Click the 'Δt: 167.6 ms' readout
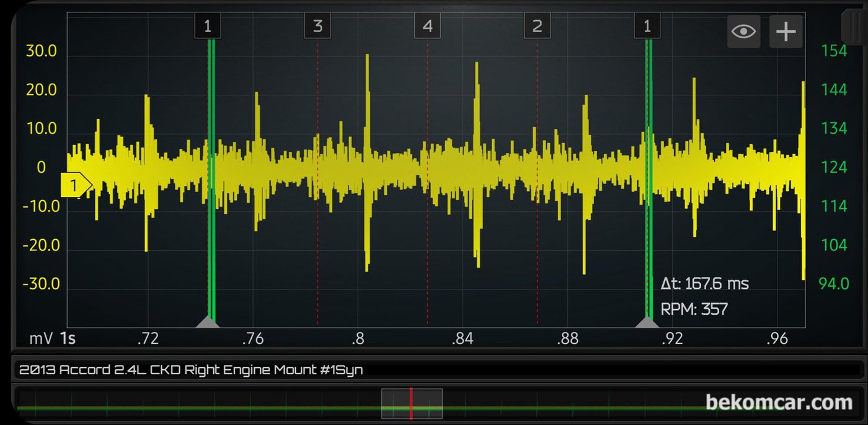Viewport: 868px width, 425px height. [x=705, y=284]
